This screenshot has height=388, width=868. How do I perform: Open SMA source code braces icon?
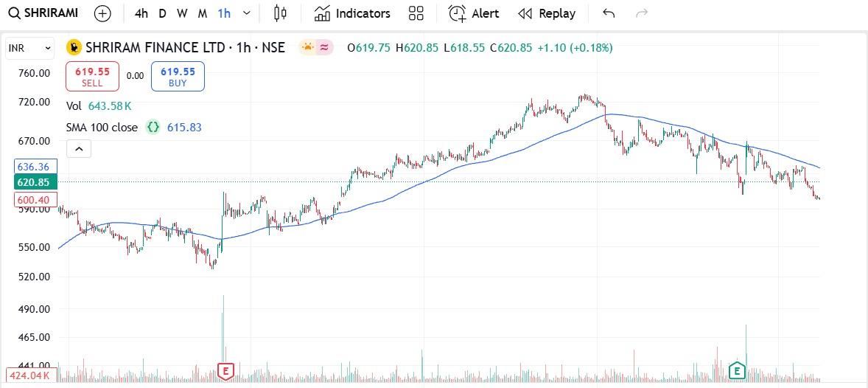pyautogui.click(x=153, y=128)
